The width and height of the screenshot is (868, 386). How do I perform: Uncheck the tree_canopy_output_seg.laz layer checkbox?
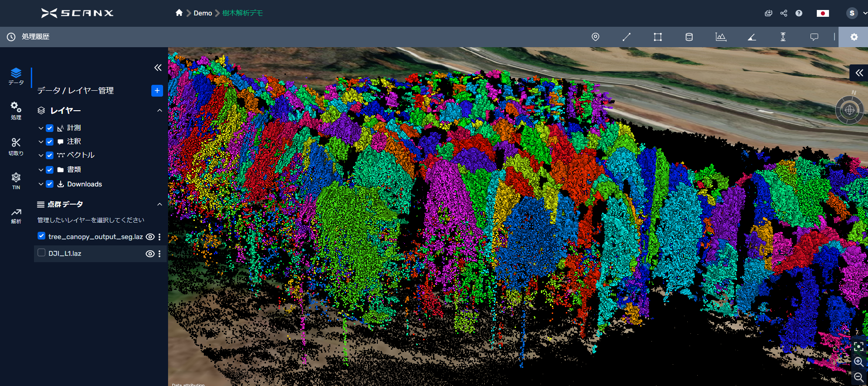tap(42, 236)
